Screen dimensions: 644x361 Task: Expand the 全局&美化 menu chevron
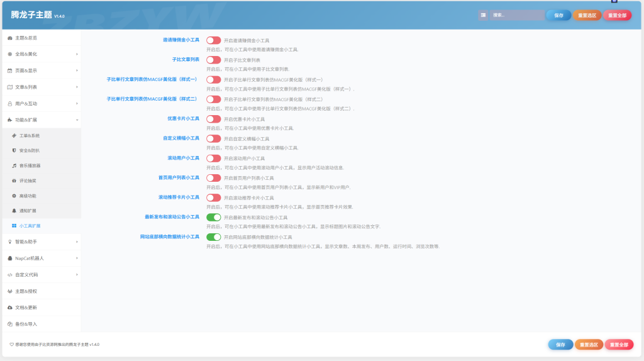(x=77, y=54)
